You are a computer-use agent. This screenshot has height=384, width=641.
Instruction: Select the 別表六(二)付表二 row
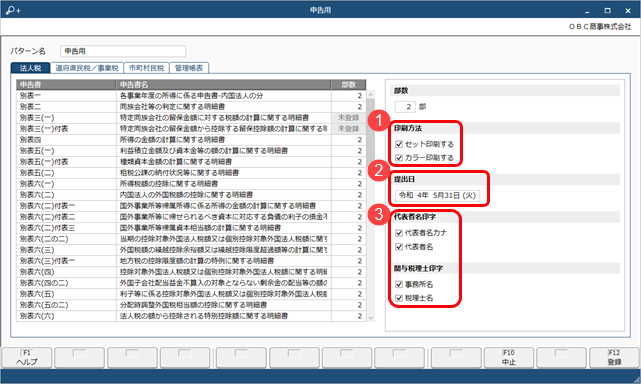(x=191, y=217)
